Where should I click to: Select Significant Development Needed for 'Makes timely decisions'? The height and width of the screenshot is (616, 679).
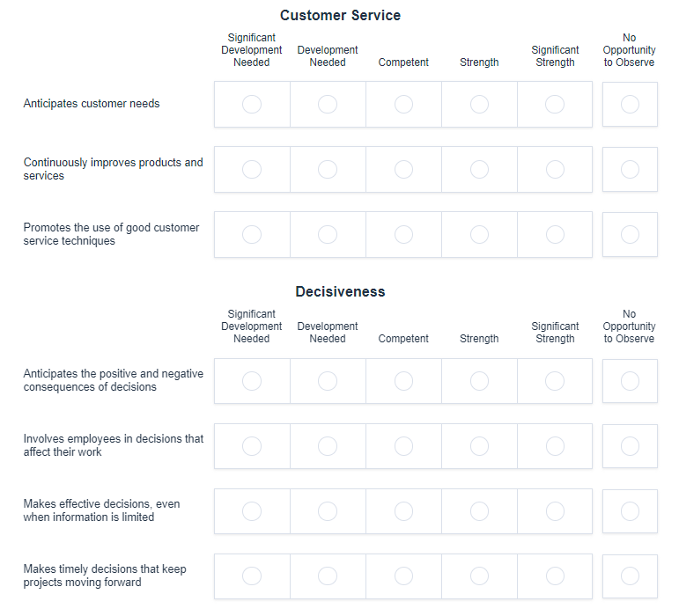[x=252, y=576]
